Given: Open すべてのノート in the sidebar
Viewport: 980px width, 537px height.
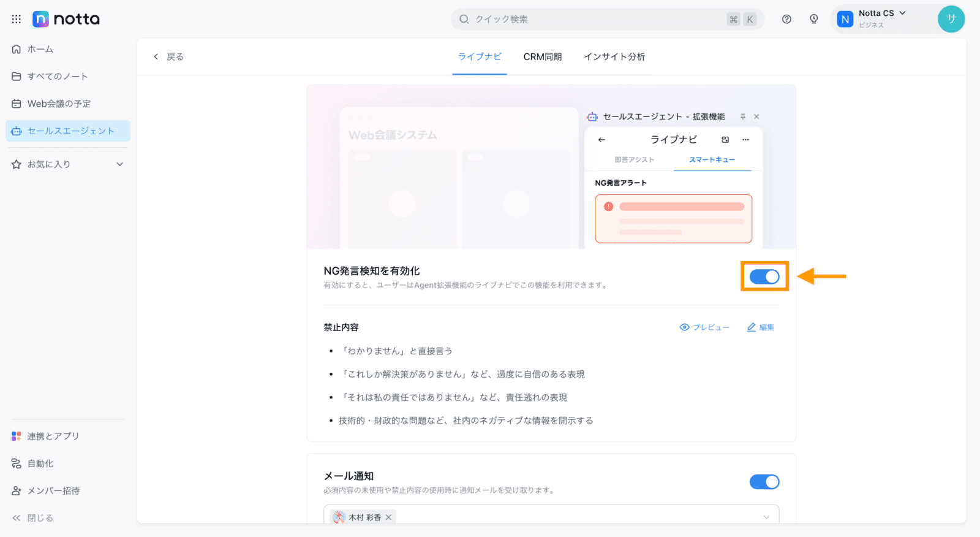Looking at the screenshot, I should coord(68,76).
